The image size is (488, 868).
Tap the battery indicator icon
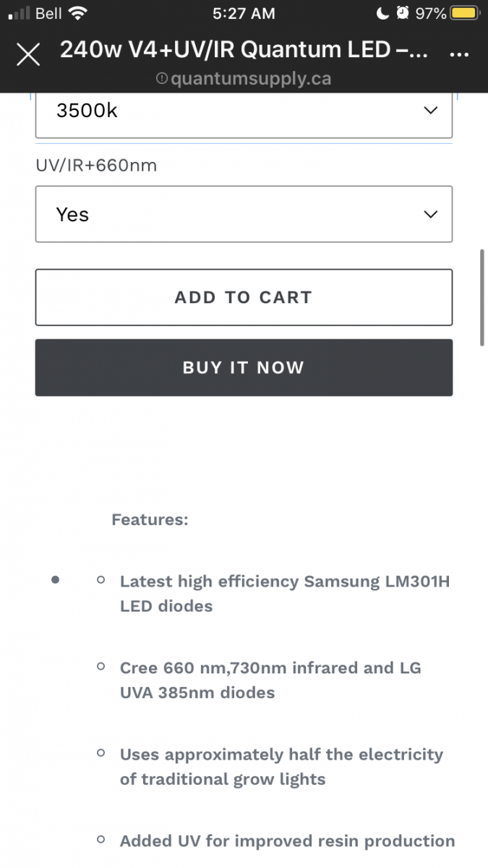463,13
